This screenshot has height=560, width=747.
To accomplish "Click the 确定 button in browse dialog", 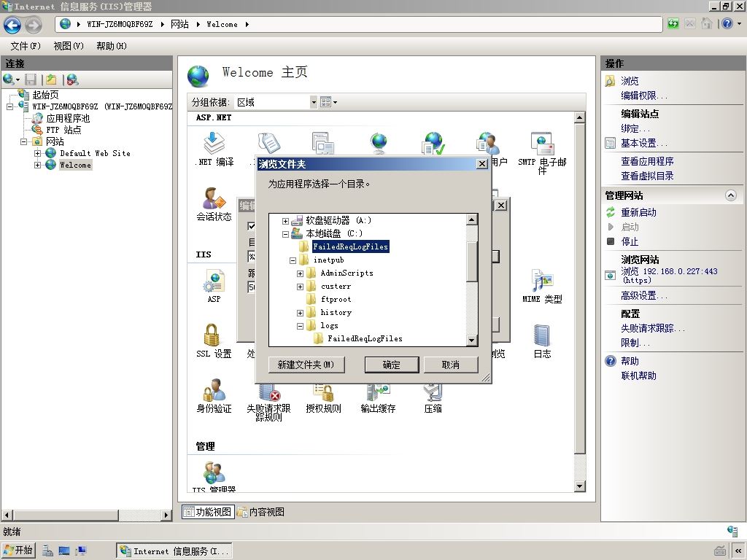I will point(392,365).
